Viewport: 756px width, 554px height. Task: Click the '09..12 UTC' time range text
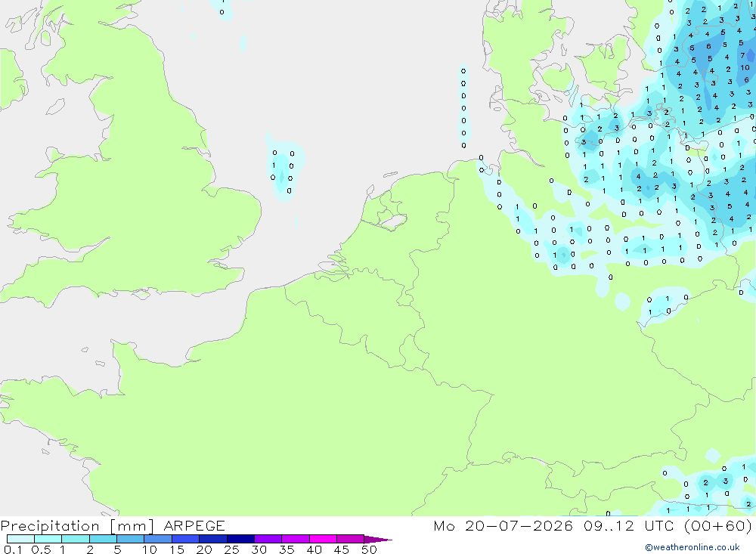(628, 526)
